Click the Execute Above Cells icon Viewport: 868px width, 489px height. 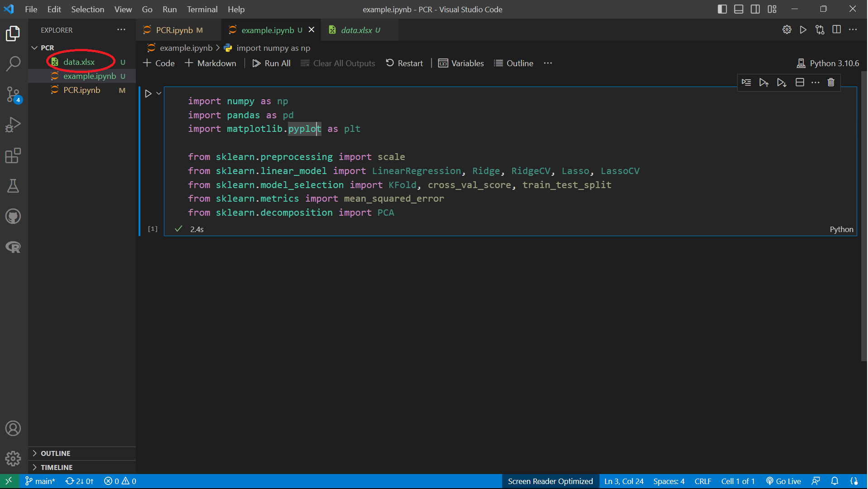pyautogui.click(x=764, y=82)
